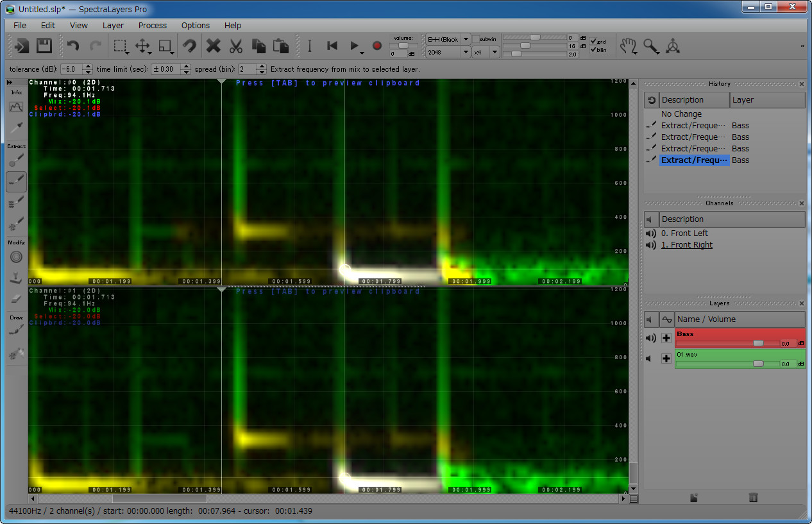
Task: Create a new layer using the Layers panel icon
Action: pos(694,497)
